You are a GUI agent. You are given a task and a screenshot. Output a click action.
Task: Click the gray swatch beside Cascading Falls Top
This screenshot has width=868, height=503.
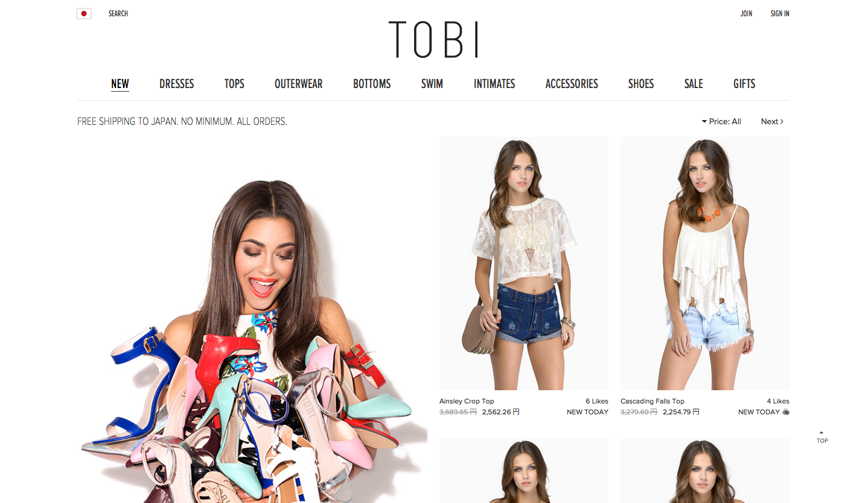(786, 413)
